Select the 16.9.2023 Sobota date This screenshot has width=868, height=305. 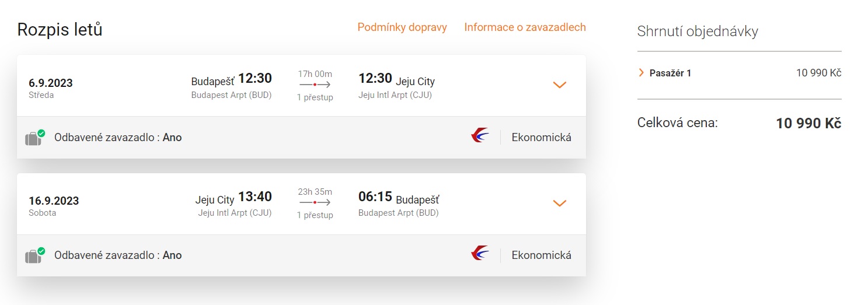coord(54,205)
